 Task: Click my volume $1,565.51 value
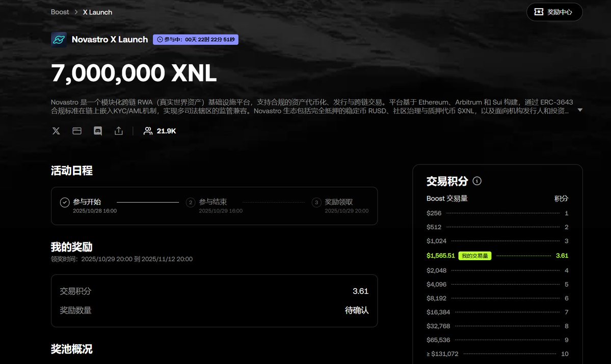(440, 256)
